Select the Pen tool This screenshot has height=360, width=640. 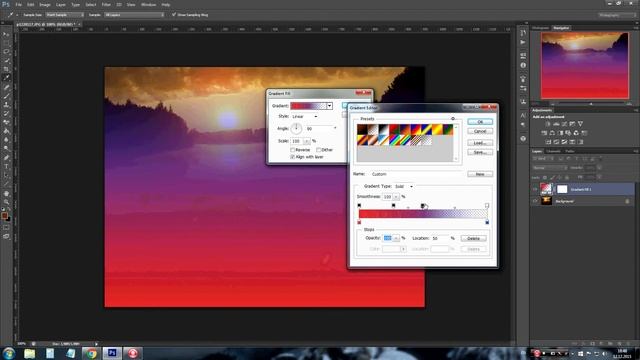(6, 158)
